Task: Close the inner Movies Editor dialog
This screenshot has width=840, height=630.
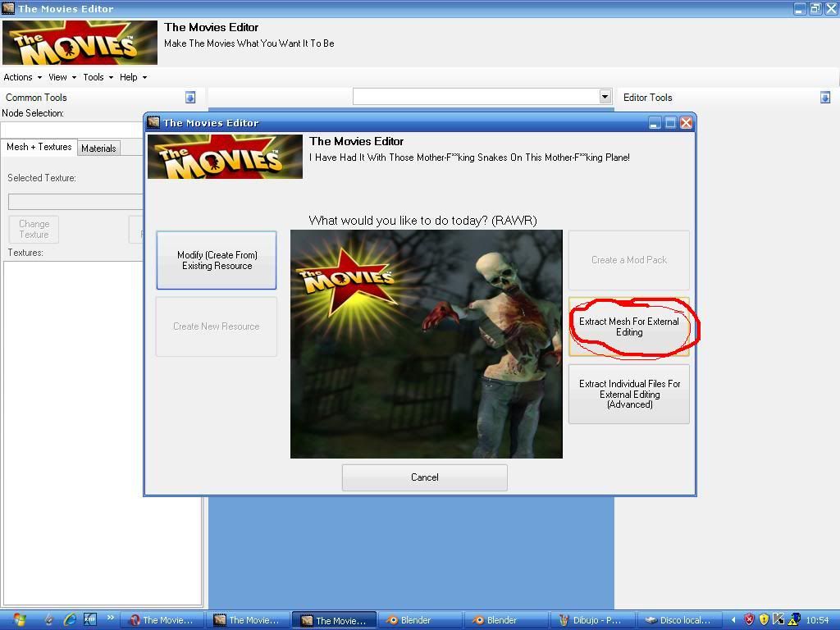Action: pos(687,123)
